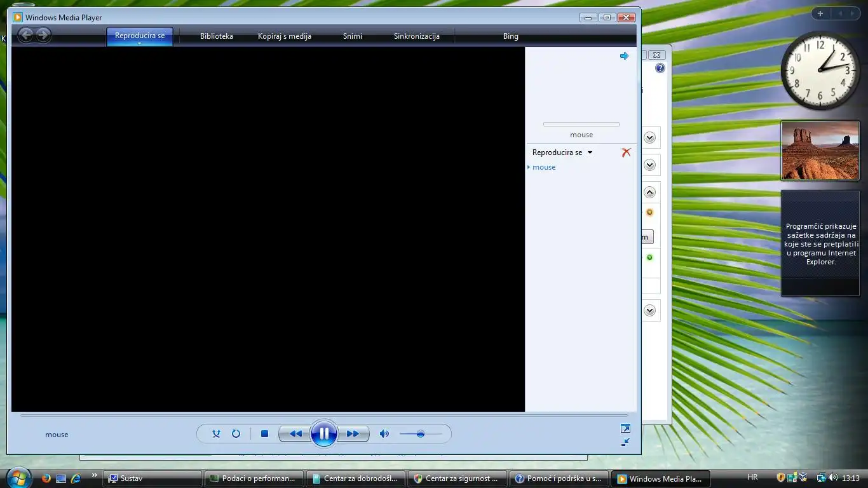Click the mouse label beside playback controls
The width and height of the screenshot is (868, 488).
coord(57,435)
